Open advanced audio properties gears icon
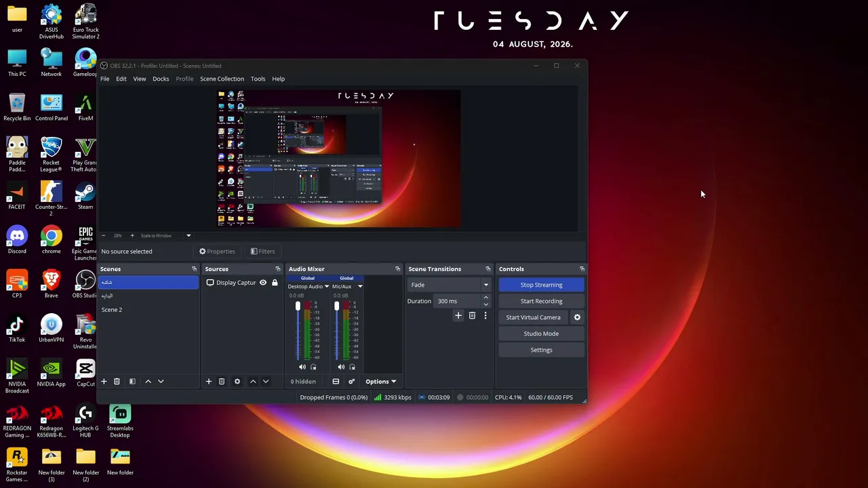 (351, 382)
